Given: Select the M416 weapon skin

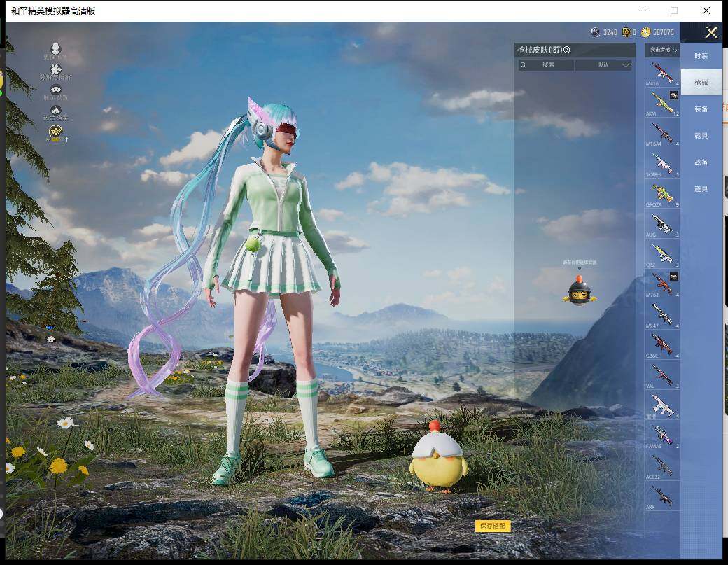Looking at the screenshot, I should tap(661, 73).
